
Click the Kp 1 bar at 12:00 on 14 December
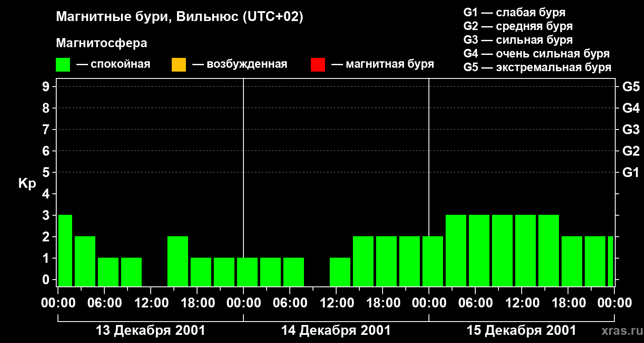pos(340,272)
